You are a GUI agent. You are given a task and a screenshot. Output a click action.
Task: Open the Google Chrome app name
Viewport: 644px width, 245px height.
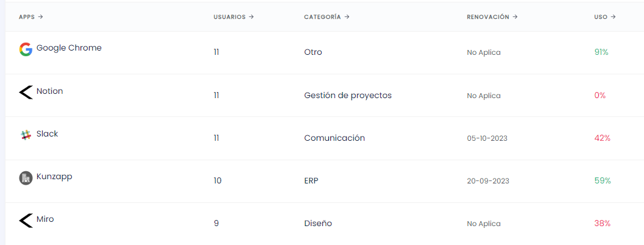[x=69, y=48]
